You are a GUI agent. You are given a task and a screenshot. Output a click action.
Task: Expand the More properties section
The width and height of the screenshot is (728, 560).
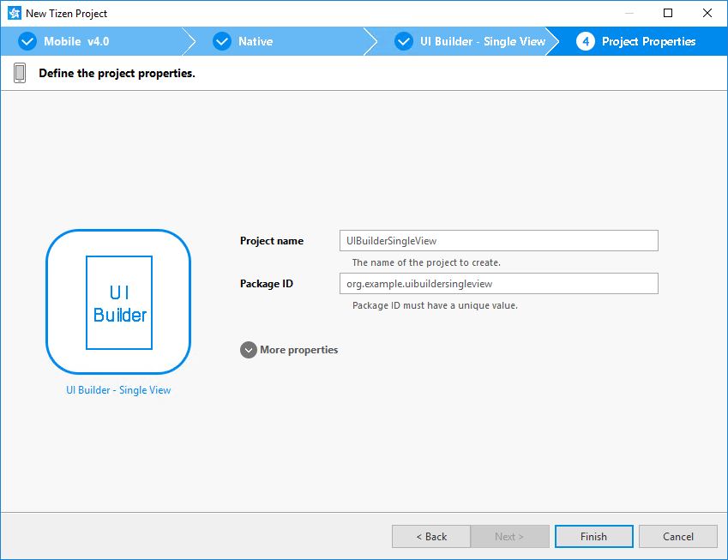[248, 350]
